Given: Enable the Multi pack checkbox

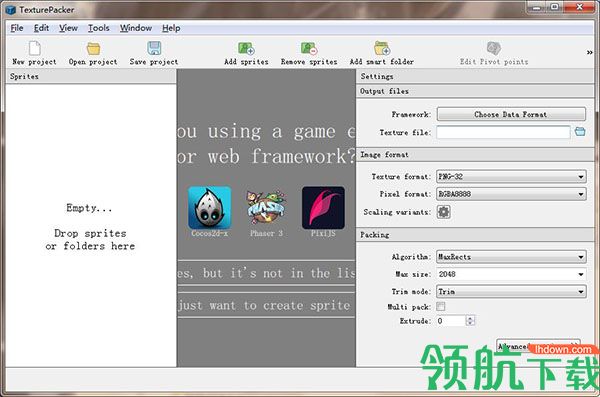Looking at the screenshot, I should 441,306.
